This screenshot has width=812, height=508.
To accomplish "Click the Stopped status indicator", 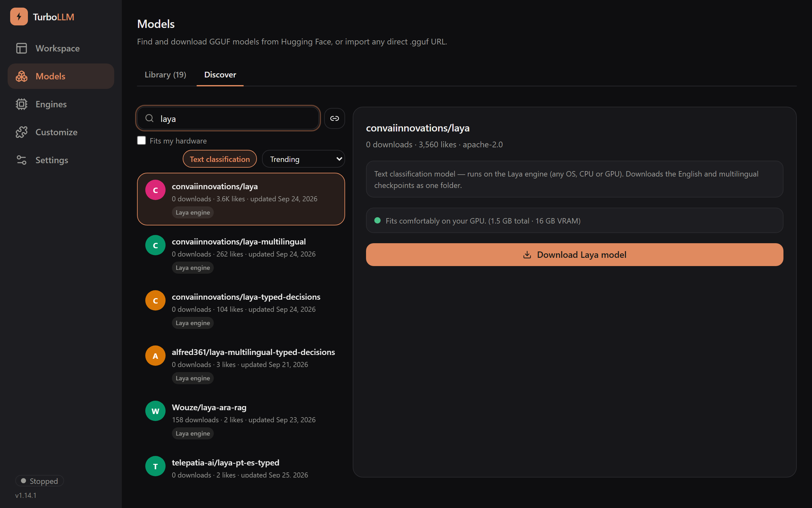I will (x=40, y=481).
